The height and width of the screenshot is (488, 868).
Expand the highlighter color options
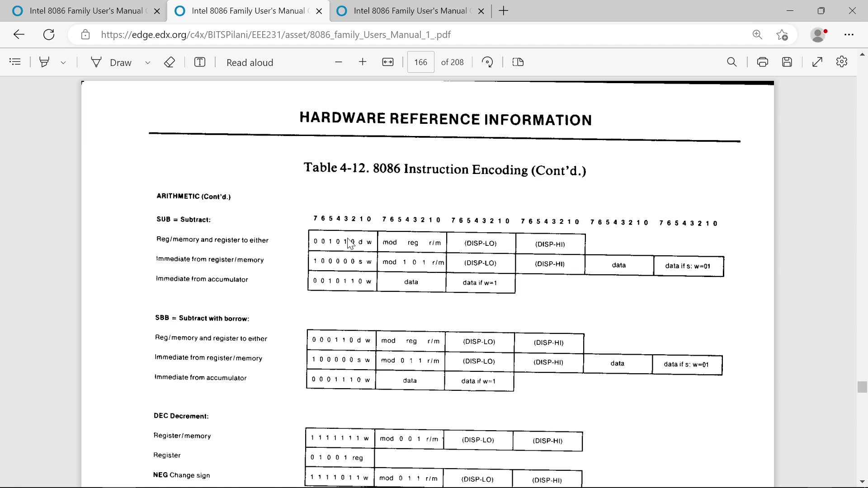63,62
